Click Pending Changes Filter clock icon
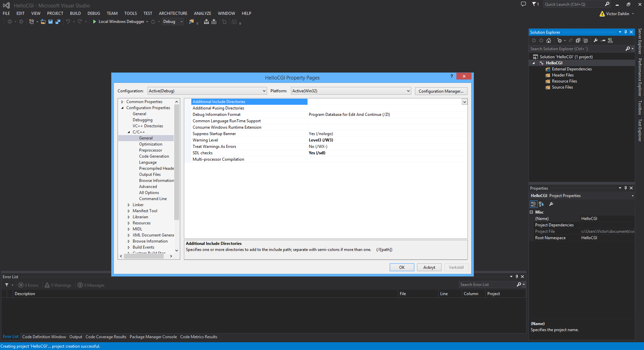Viewport: 644px width, 350px height. (x=559, y=40)
